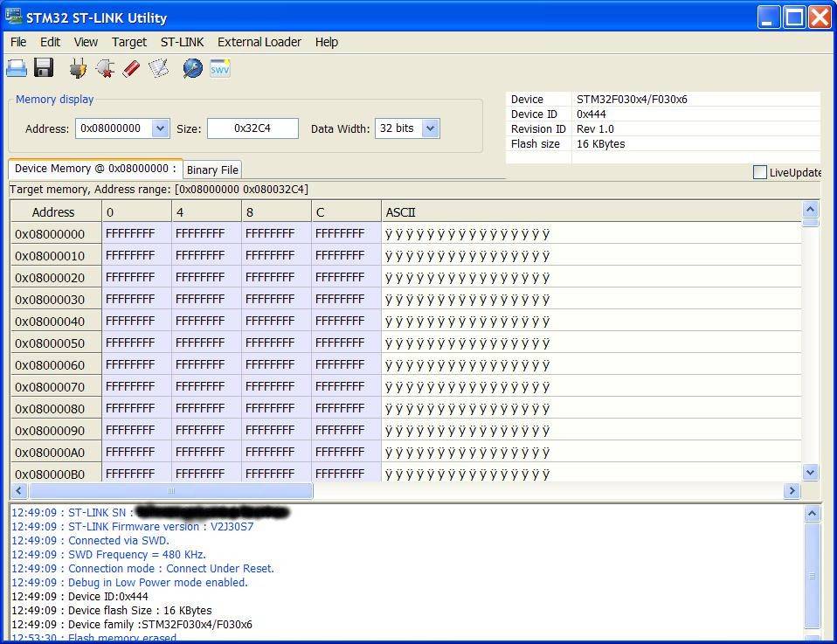
Task: Click memory table scroll up arrow
Action: pos(810,210)
